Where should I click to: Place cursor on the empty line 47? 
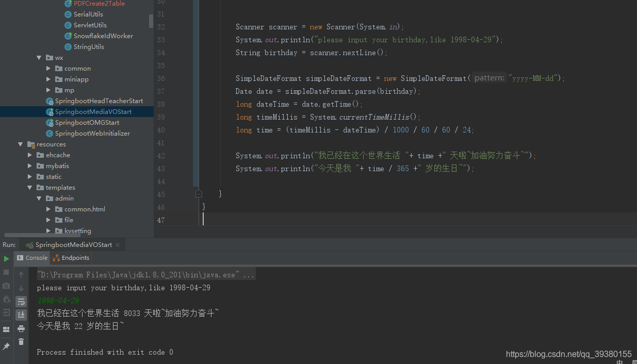(x=418, y=220)
